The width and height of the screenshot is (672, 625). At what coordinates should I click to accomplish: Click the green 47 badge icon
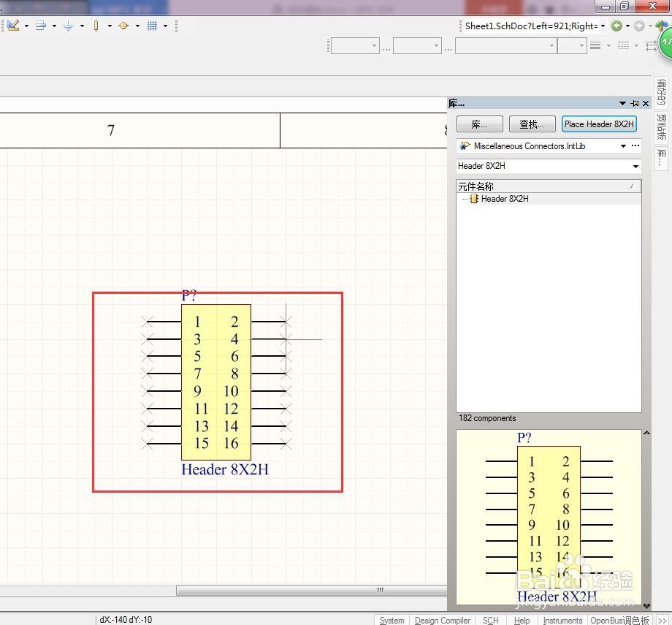(665, 42)
